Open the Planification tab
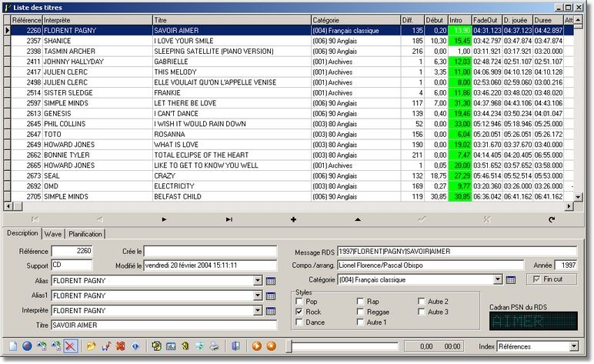The height and width of the screenshot is (364, 594). pos(85,234)
